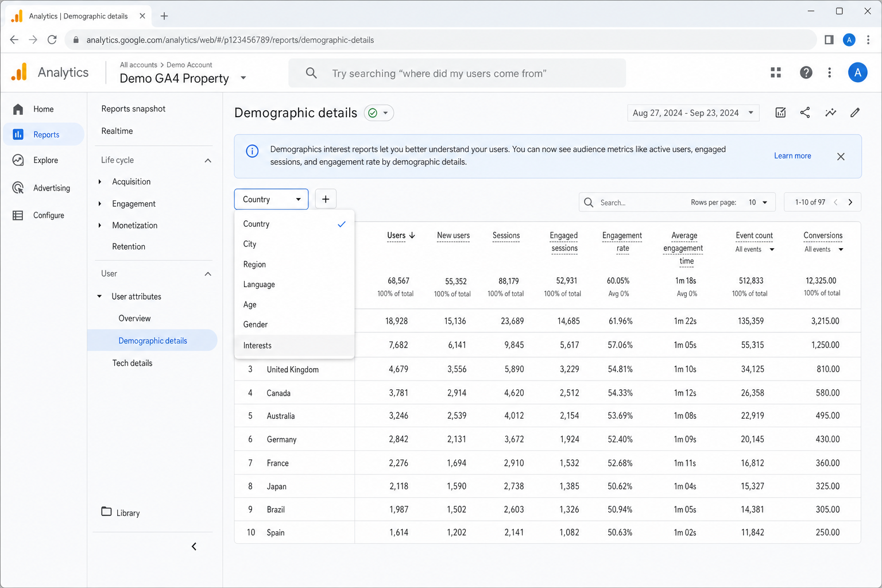Expand the Monetization tree item

(100, 226)
